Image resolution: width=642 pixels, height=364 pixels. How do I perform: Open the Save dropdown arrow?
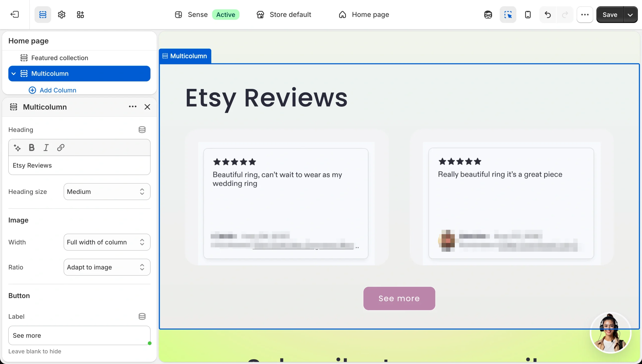coord(630,15)
